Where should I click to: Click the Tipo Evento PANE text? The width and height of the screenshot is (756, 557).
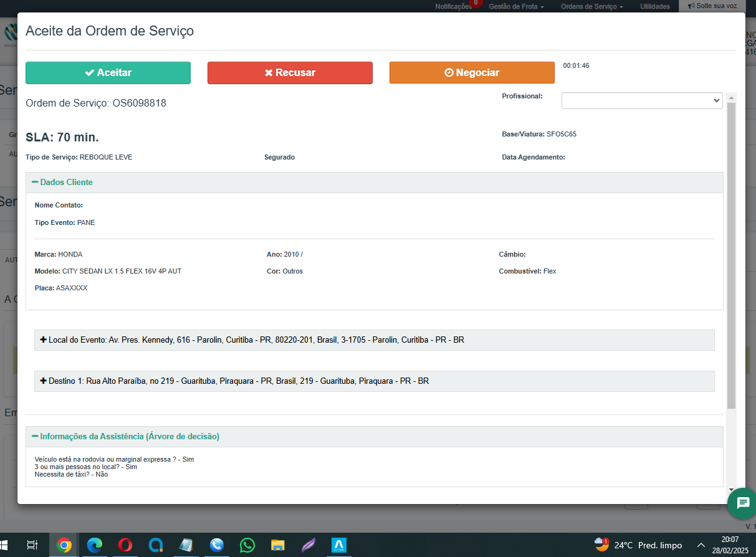click(65, 222)
